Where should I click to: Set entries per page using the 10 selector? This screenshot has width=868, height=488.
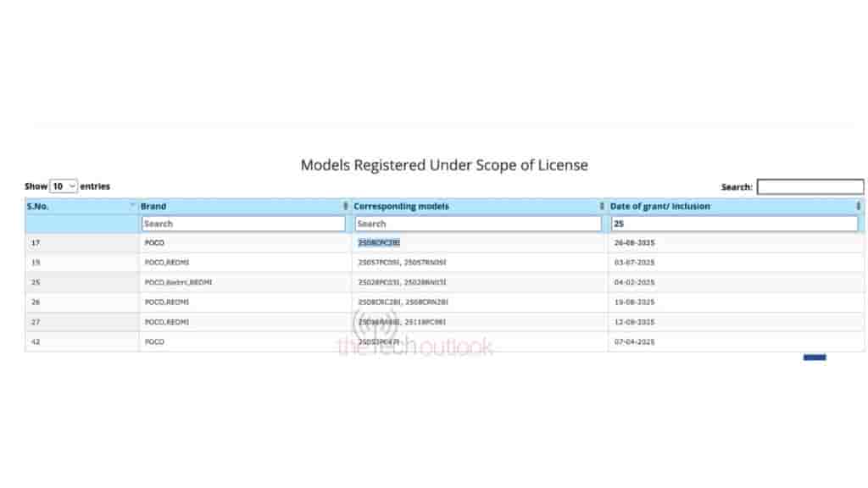tap(60, 186)
